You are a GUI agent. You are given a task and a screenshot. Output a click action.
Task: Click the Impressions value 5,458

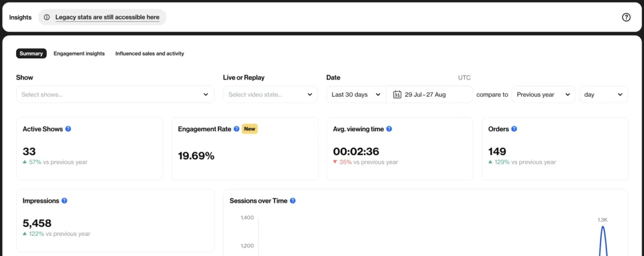click(x=37, y=223)
